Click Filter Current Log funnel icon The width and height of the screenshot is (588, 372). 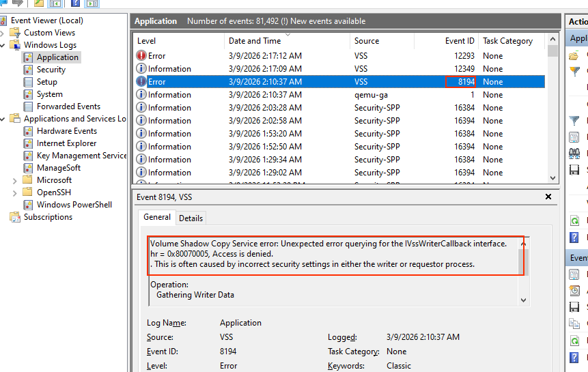click(x=574, y=121)
